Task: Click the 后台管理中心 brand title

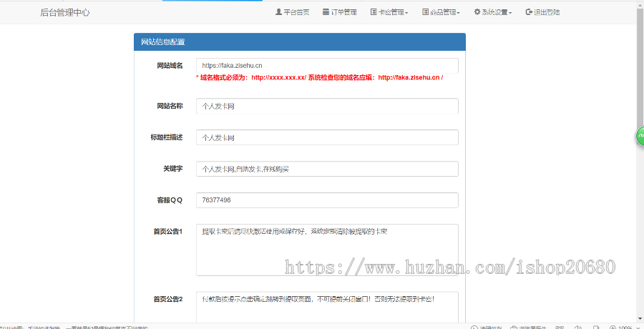Action: [65, 12]
